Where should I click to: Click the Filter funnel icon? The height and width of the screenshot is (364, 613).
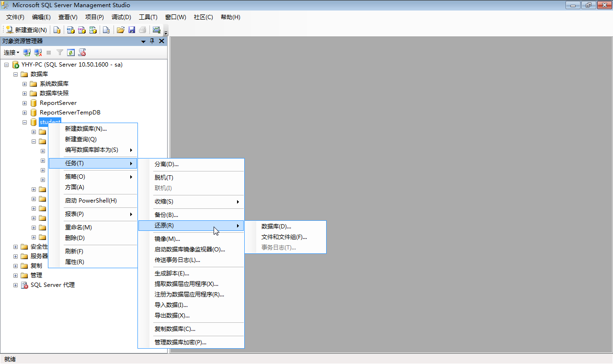pos(60,52)
